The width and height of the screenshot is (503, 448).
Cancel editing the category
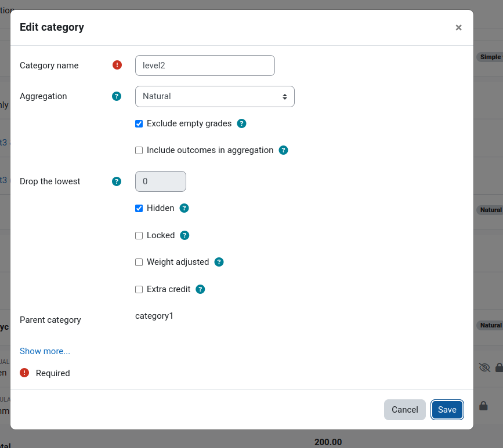click(405, 410)
